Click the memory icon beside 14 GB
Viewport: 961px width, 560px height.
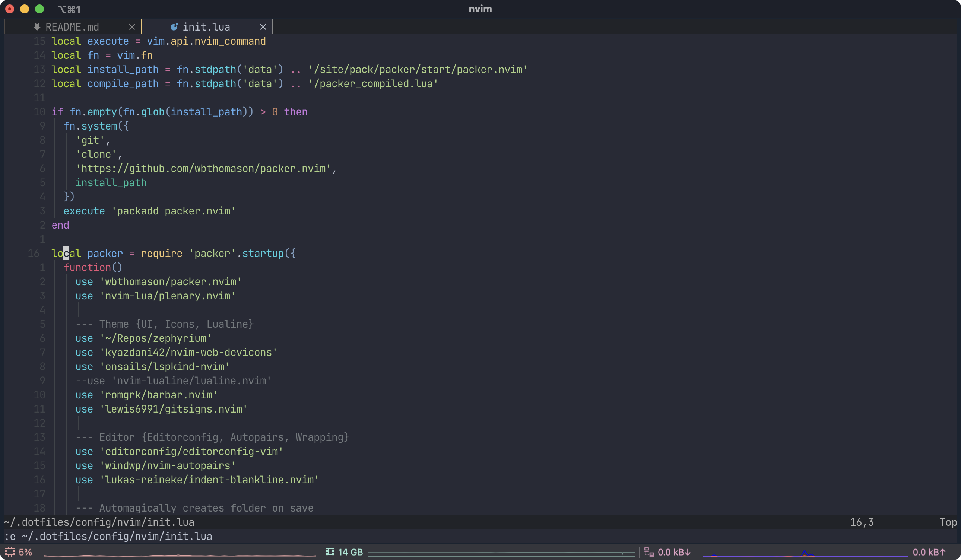(330, 552)
